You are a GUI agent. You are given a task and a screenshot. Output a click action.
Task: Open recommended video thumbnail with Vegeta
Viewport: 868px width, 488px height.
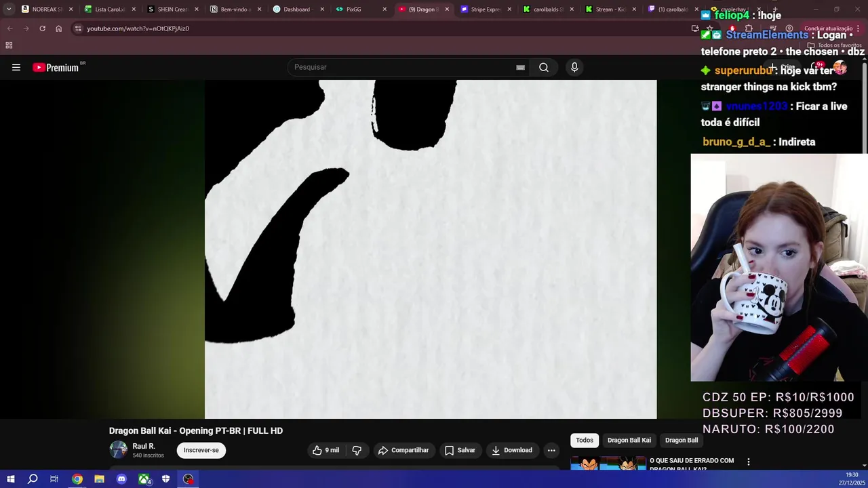[x=608, y=462]
